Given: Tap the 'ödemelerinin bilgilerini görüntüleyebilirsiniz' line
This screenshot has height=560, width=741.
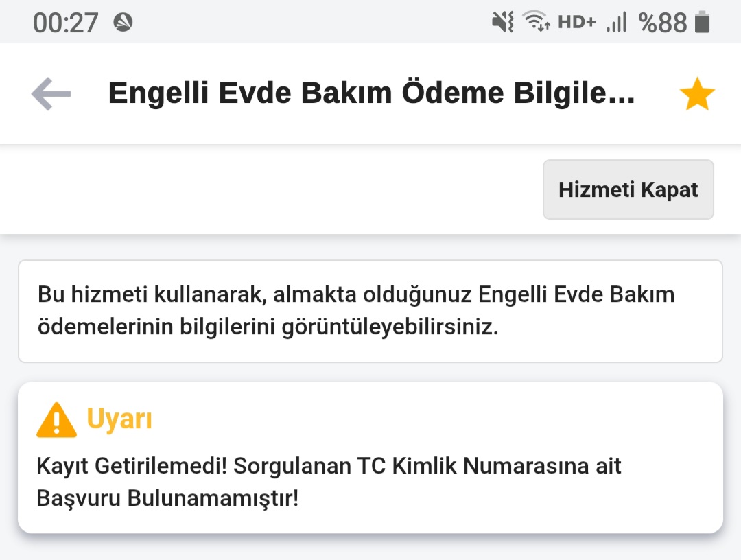Looking at the screenshot, I should [x=268, y=327].
